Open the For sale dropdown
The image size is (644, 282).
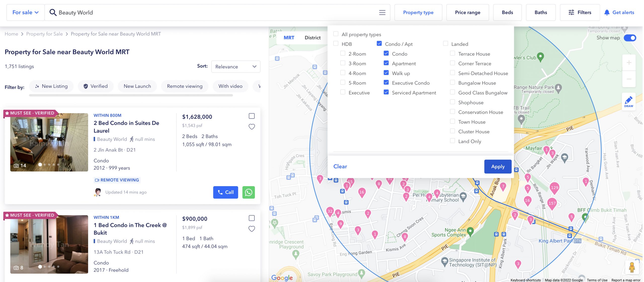(x=25, y=12)
